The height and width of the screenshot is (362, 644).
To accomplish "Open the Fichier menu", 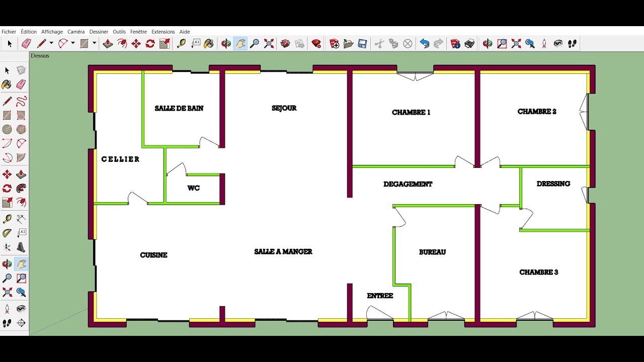I will [9, 32].
